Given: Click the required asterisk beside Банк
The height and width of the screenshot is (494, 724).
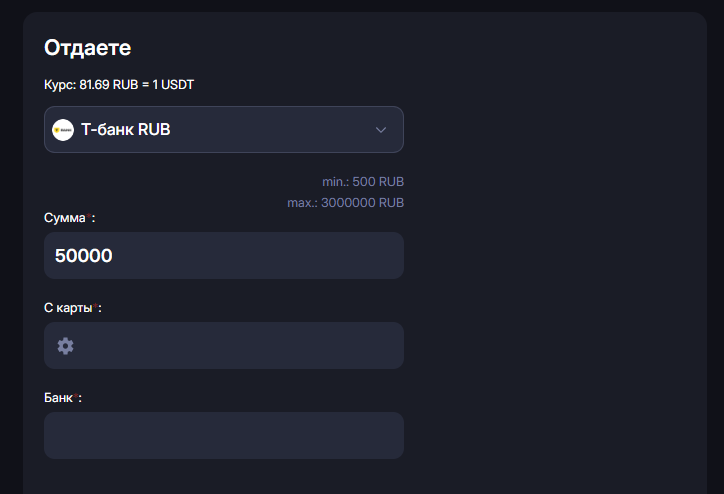Looking at the screenshot, I should 76,396.
